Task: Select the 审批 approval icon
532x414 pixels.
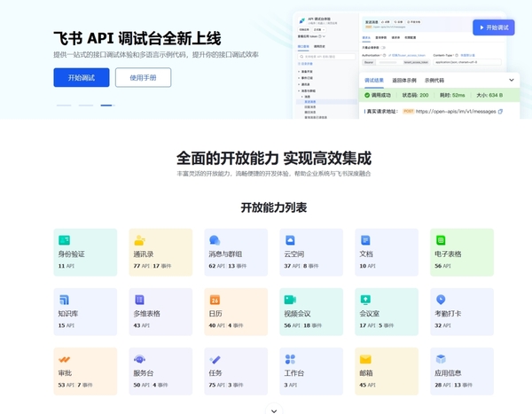Action: 64,359
